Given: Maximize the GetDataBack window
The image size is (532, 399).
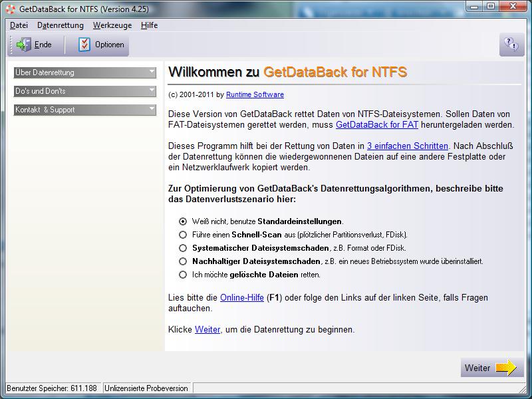Looking at the screenshot, I should click(491, 7).
